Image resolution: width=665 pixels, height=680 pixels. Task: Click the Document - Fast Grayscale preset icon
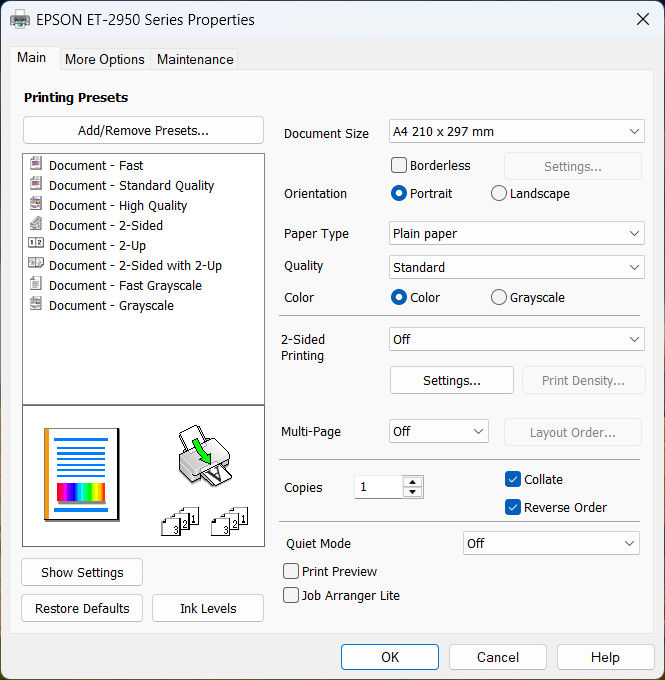click(36, 285)
